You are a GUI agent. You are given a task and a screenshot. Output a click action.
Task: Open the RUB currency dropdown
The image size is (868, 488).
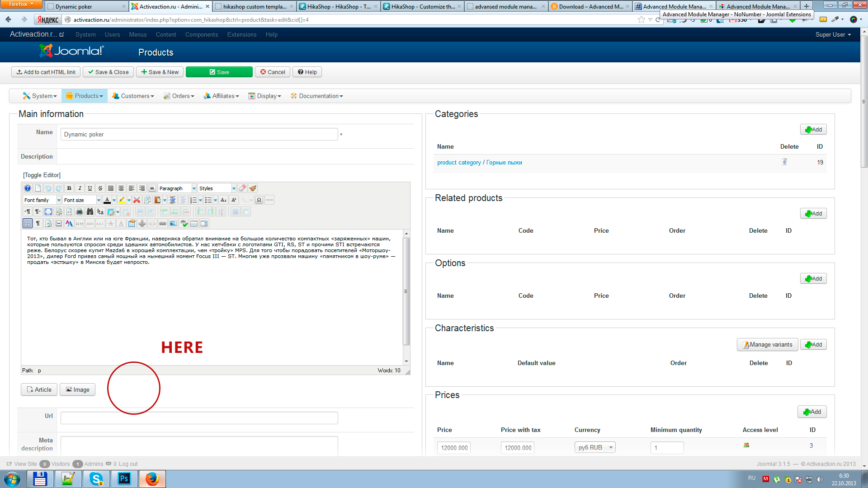click(x=594, y=447)
